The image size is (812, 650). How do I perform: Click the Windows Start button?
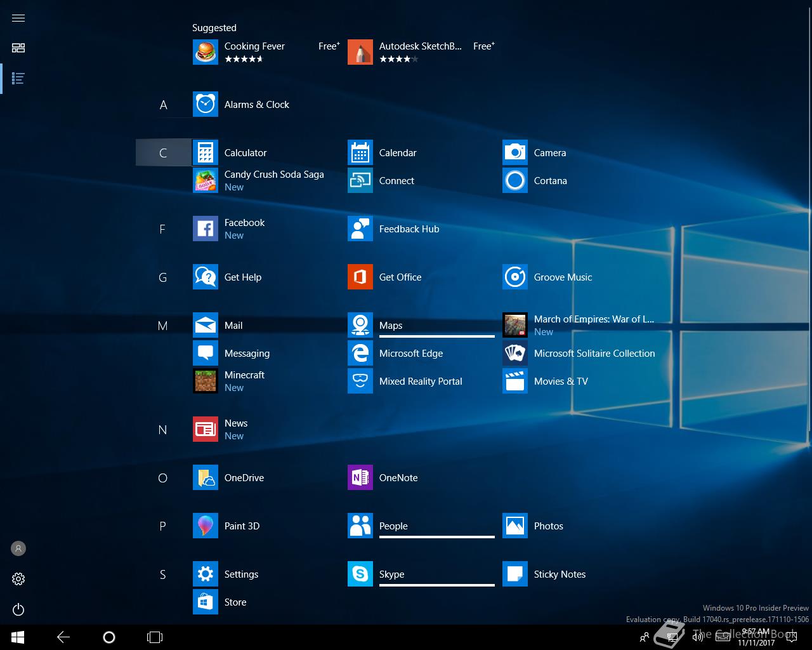(18, 637)
